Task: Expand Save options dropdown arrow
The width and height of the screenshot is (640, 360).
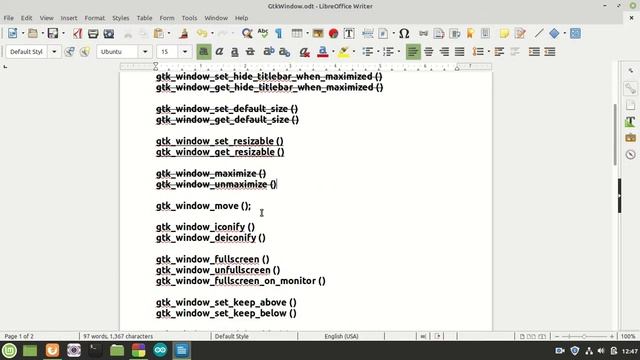Action: coord(63,33)
